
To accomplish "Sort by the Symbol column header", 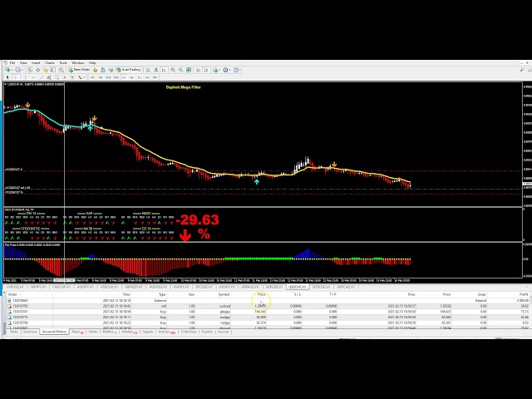I will click(224, 294).
